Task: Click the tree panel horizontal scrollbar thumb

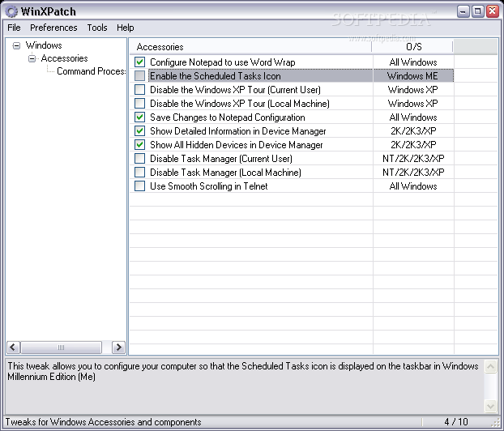Action: pyautogui.click(x=61, y=348)
